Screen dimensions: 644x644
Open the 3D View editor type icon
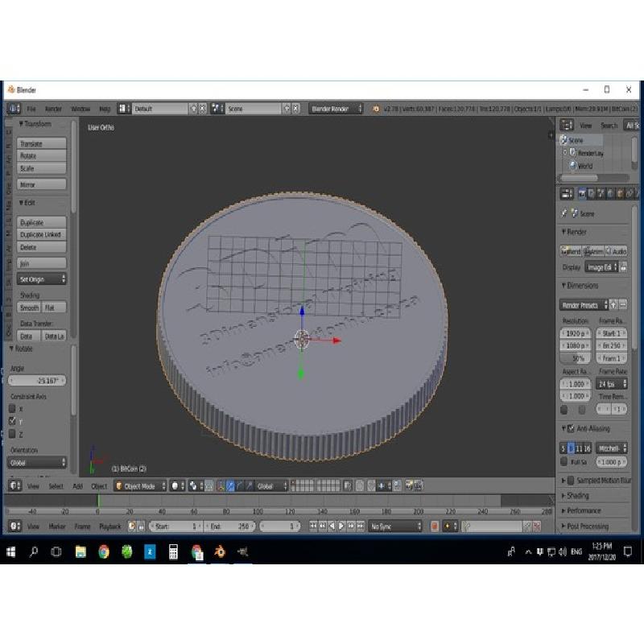click(x=14, y=486)
